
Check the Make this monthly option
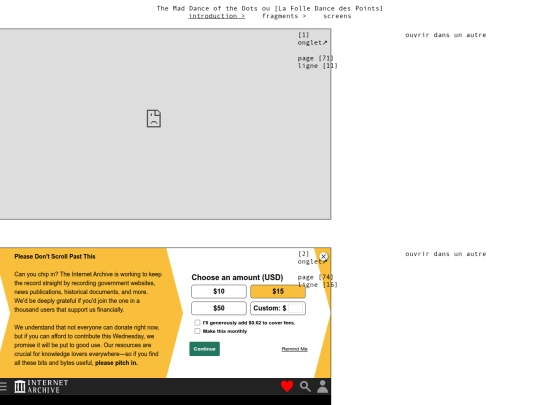tap(197, 331)
